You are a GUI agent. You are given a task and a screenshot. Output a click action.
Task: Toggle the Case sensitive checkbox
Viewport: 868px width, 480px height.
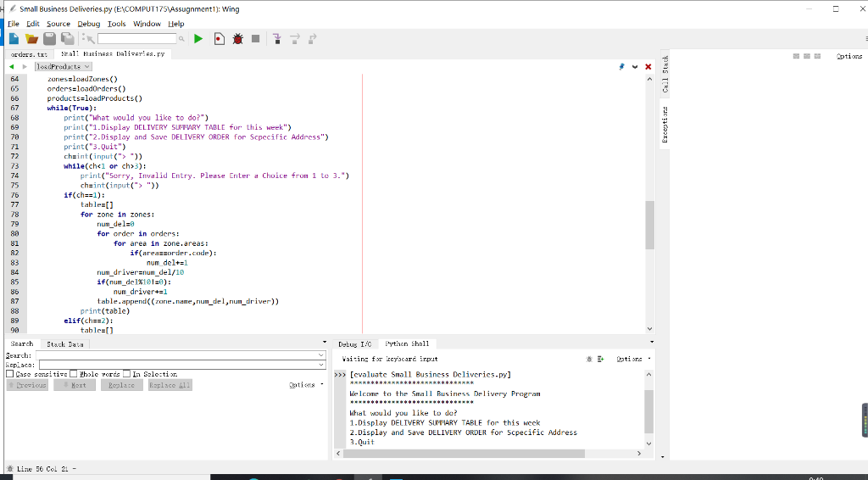click(9, 374)
